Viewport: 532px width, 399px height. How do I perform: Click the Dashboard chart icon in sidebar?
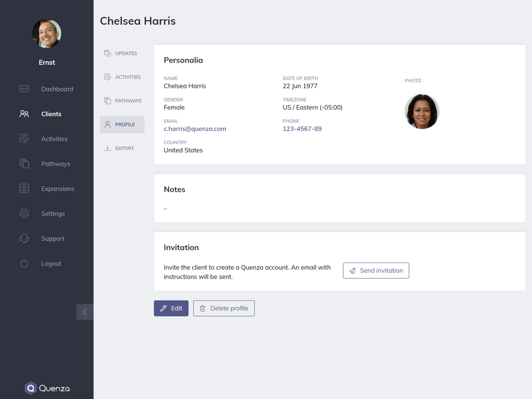(x=24, y=89)
